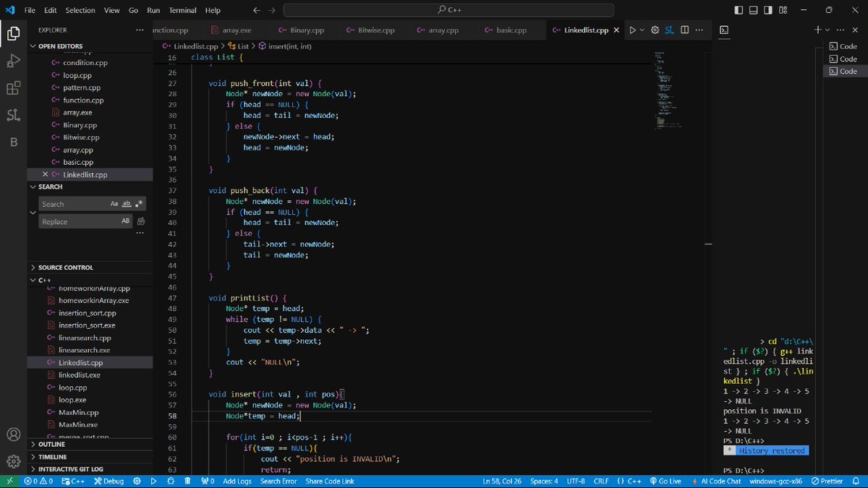Open the Accounts icon in activity bar
Image resolution: width=868 pixels, height=488 pixels.
click(x=13, y=435)
